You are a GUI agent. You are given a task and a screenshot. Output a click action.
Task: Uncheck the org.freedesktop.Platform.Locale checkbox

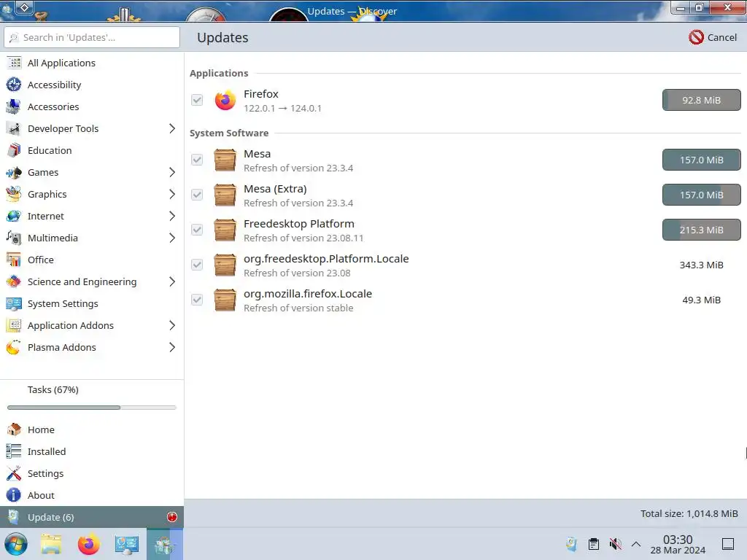[197, 265]
